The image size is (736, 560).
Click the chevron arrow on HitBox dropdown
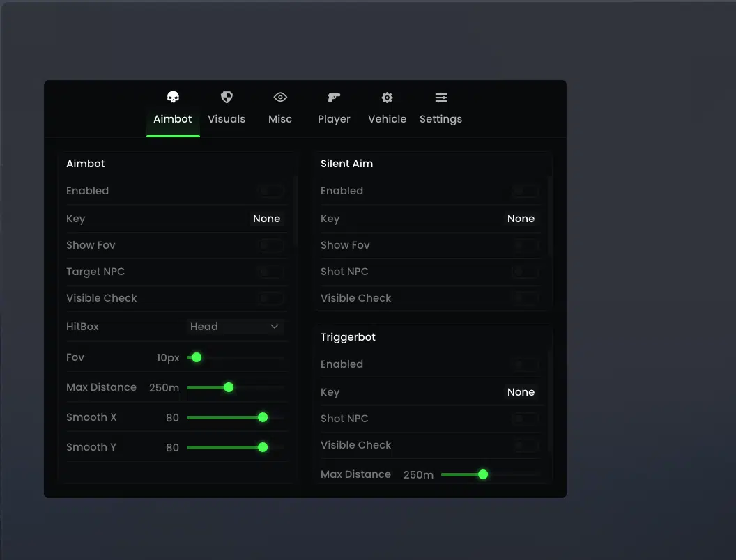click(x=275, y=327)
